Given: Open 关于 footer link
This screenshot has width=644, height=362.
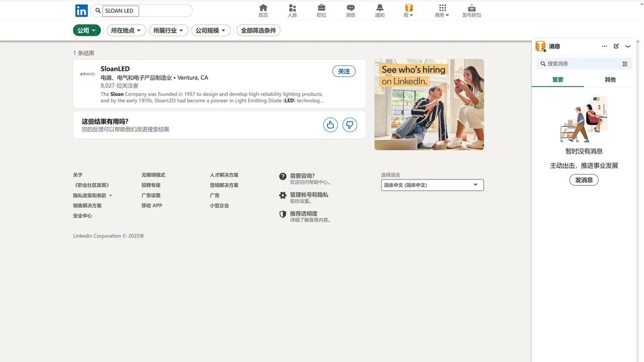Looking at the screenshot, I should coord(78,175).
